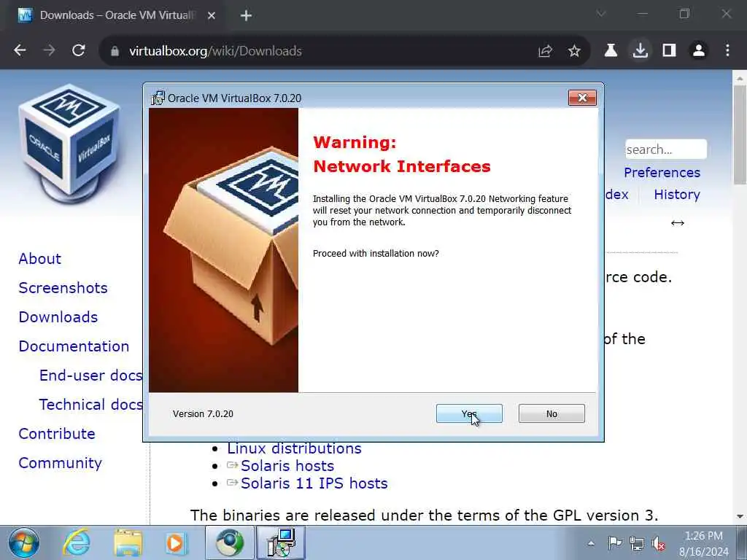Open Action Center flag icon
This screenshot has height=560, width=747.
click(614, 543)
